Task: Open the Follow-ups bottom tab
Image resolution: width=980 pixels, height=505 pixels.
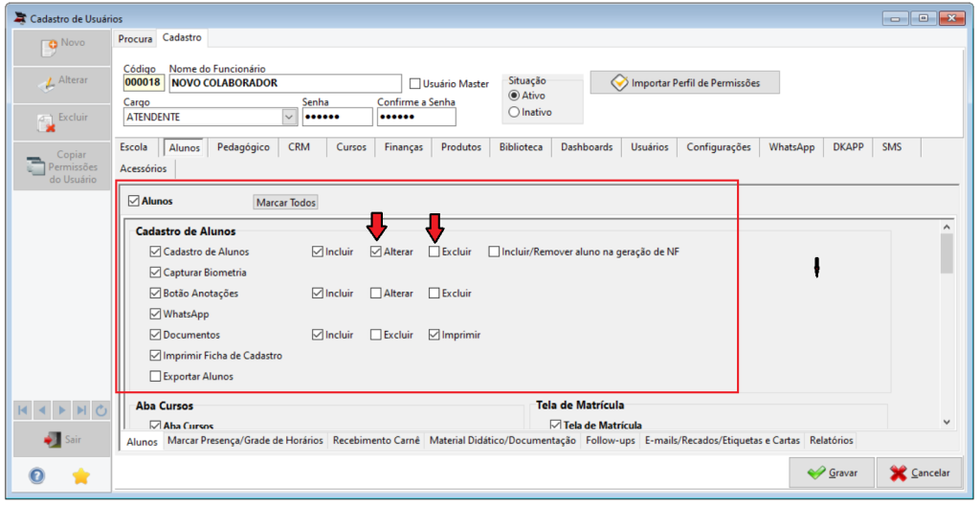Action: coord(611,441)
